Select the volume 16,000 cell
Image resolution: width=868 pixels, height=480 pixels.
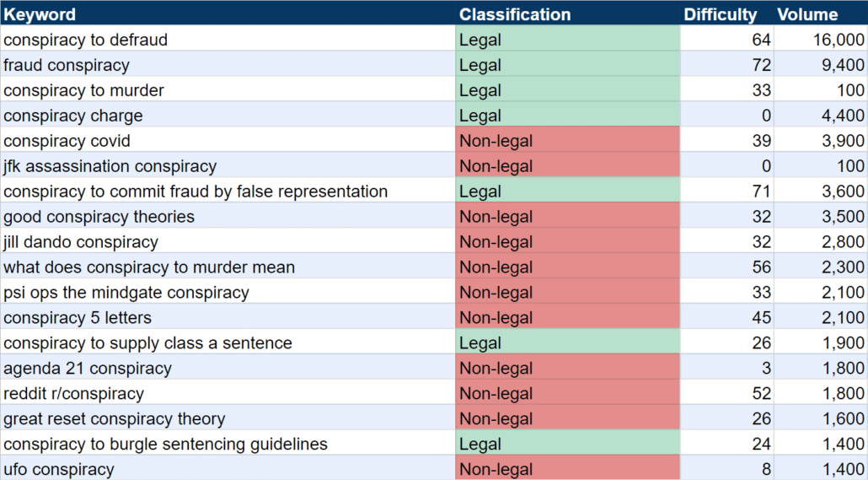point(821,40)
